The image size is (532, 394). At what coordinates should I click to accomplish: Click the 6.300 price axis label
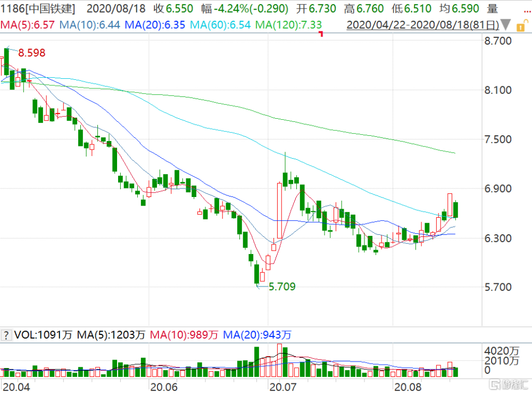tap(498, 238)
